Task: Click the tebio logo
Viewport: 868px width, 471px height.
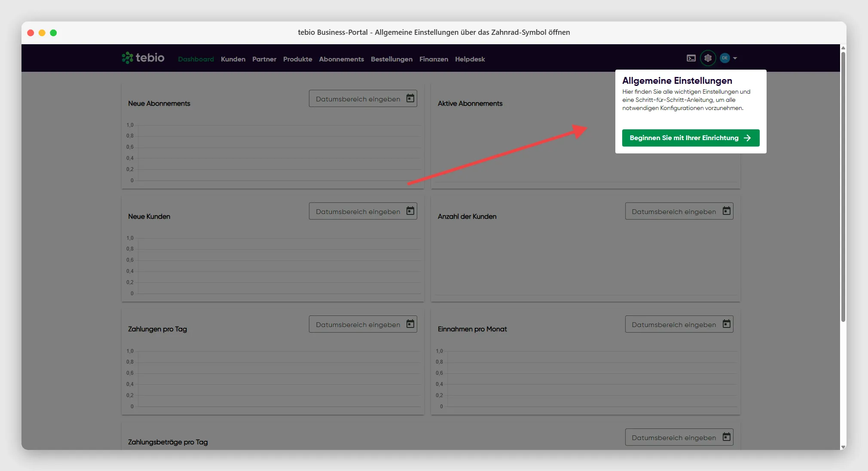Action: [143, 58]
